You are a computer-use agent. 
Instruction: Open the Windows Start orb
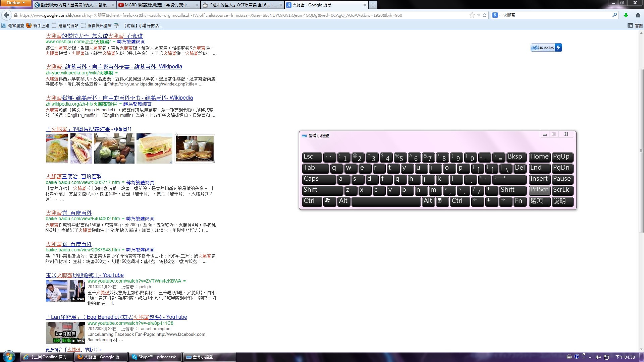coord(9,356)
